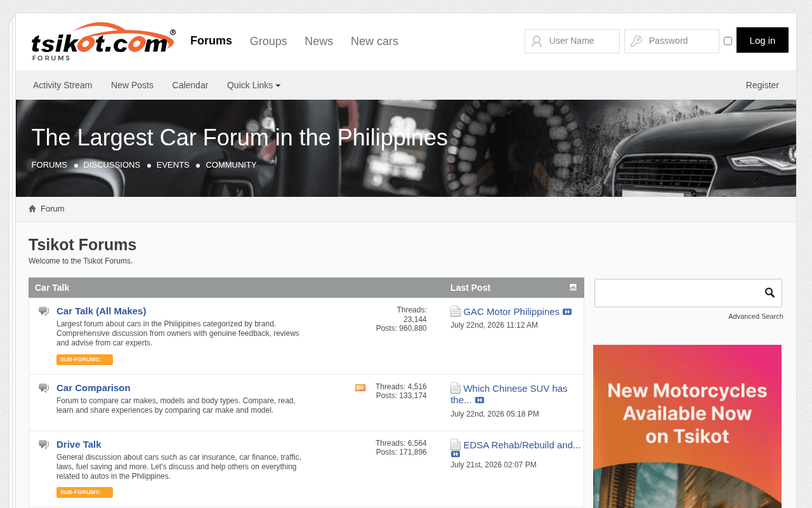Click 'Posts: 960,880' statistic
Viewport: 812px width, 508px height.
pos(402,328)
